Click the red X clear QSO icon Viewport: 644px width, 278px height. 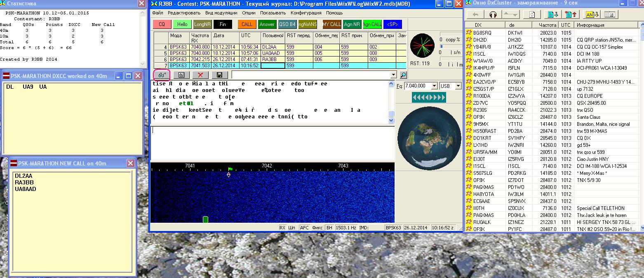[200, 75]
